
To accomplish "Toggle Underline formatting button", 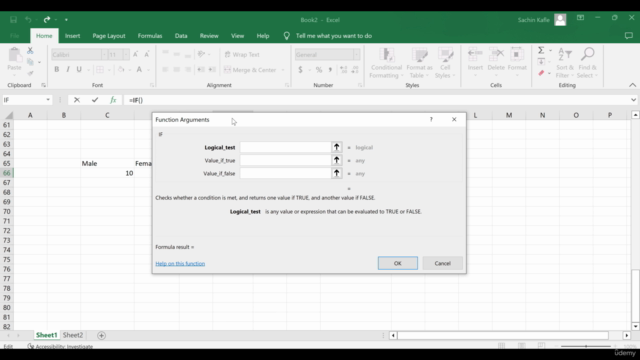I will 79,69.
